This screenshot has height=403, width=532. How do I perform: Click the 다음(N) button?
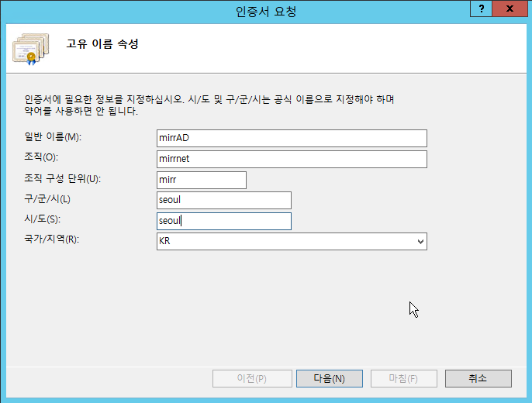pyautogui.click(x=330, y=378)
